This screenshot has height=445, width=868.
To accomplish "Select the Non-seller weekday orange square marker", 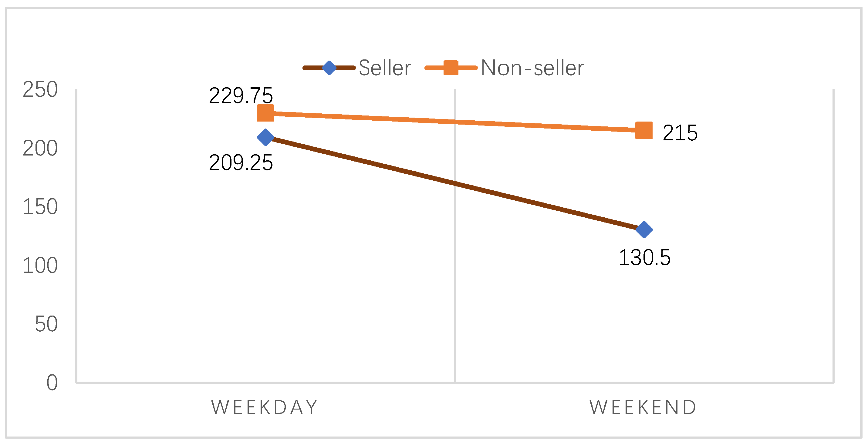I will point(265,113).
